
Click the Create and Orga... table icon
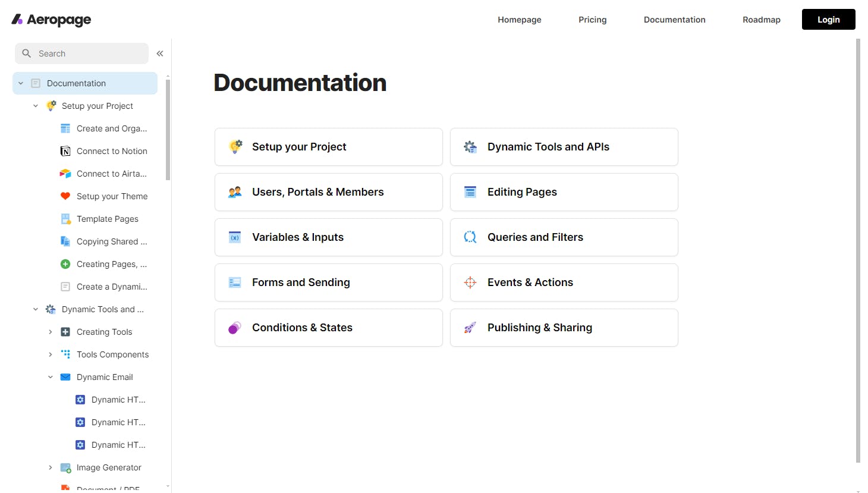[x=65, y=128]
